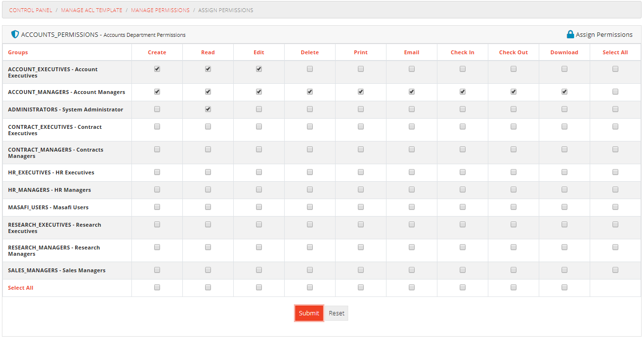Enable Check In for MASAFI_USERS

463,207
